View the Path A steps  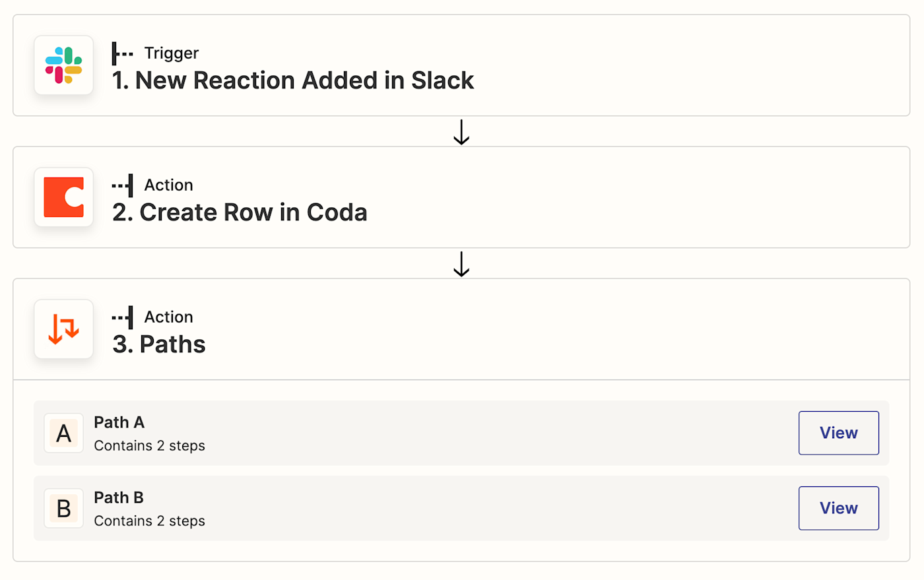[838, 433]
